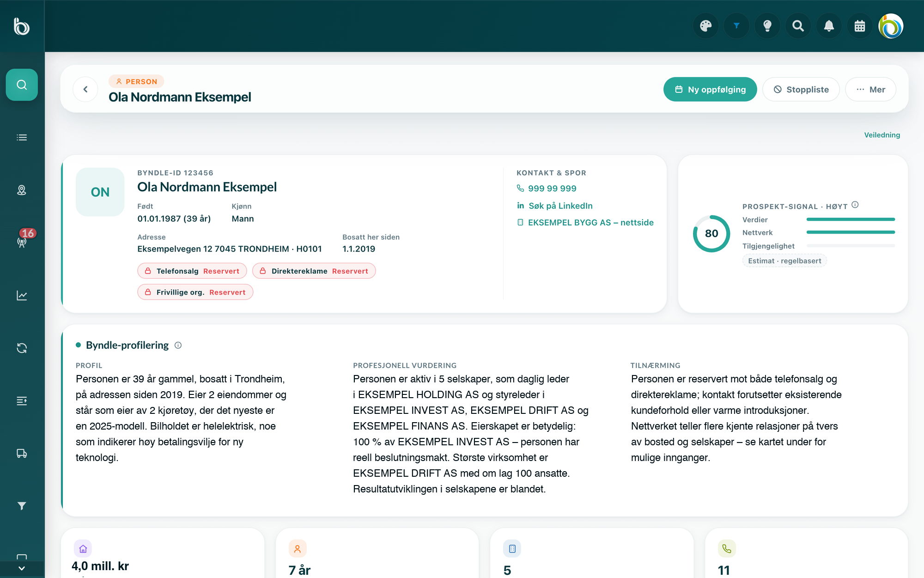Open the signal feed with 16 badge
Screen dimensions: 924x578
(22, 242)
